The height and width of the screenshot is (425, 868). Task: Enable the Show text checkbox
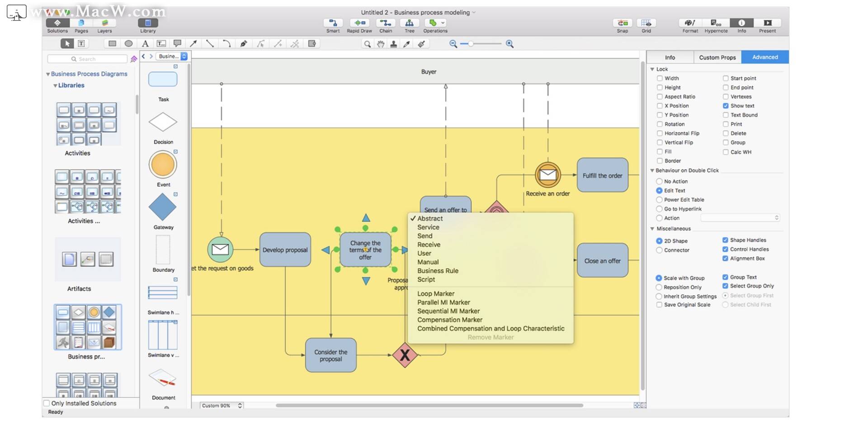[726, 105]
